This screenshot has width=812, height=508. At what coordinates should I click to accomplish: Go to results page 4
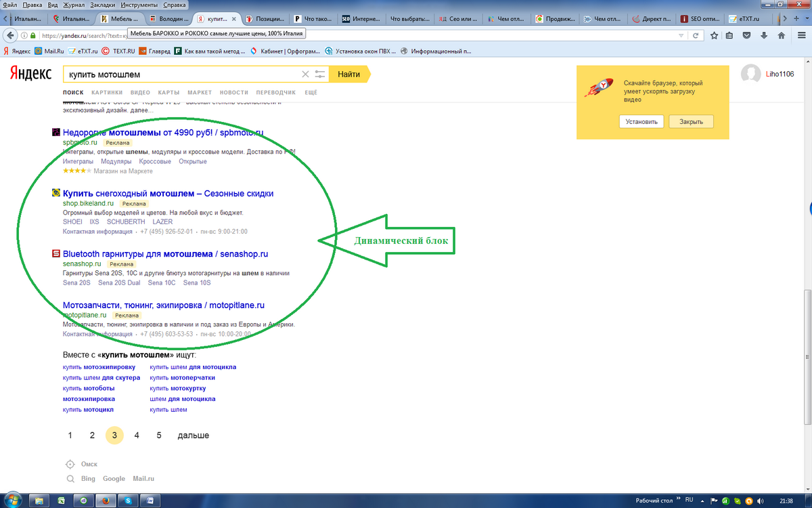(137, 436)
